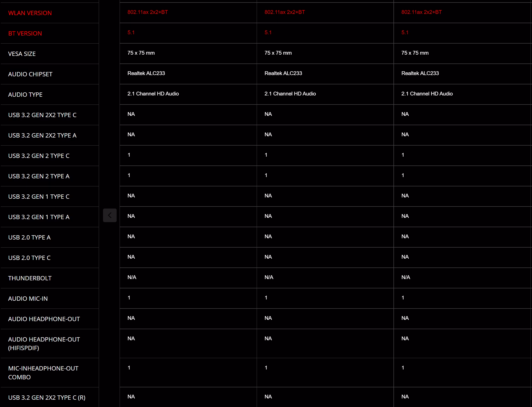Click the MIC-INHEADPHONE-OUT COMBO label

(x=43, y=373)
